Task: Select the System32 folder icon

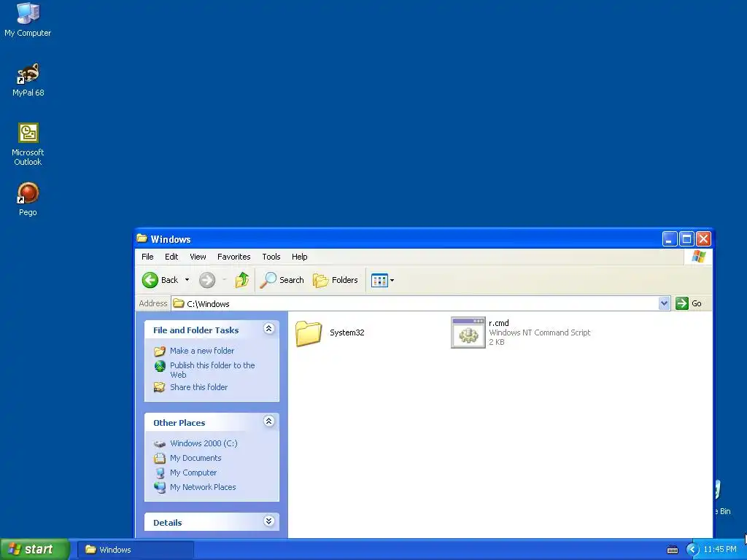Action: point(309,332)
